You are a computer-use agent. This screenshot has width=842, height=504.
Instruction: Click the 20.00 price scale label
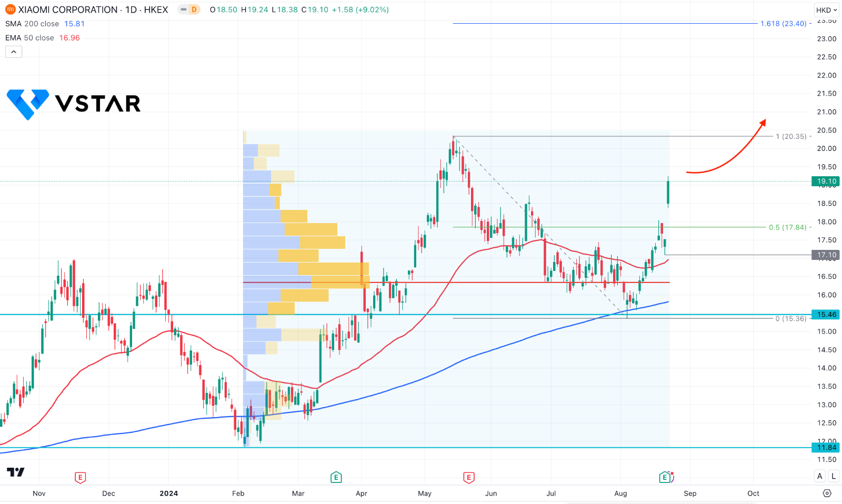point(826,148)
